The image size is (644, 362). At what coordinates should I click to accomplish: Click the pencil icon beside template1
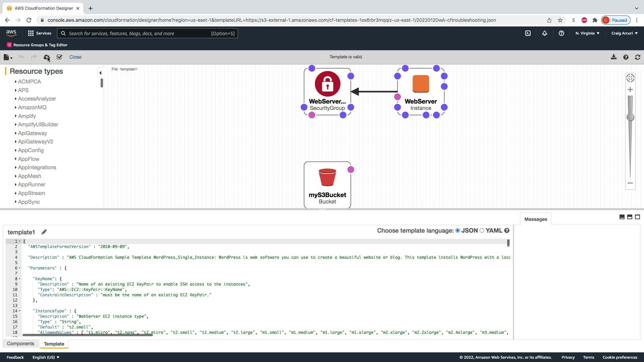point(44,232)
